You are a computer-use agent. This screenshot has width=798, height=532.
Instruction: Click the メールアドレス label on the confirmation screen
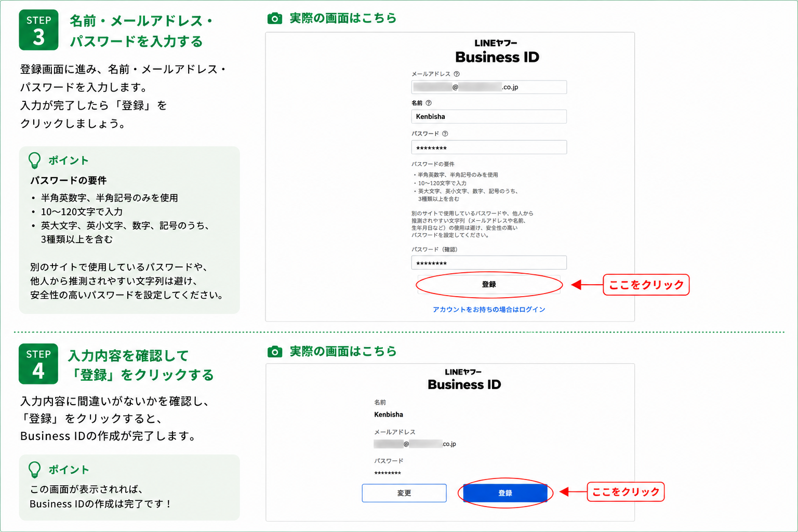[395, 432]
